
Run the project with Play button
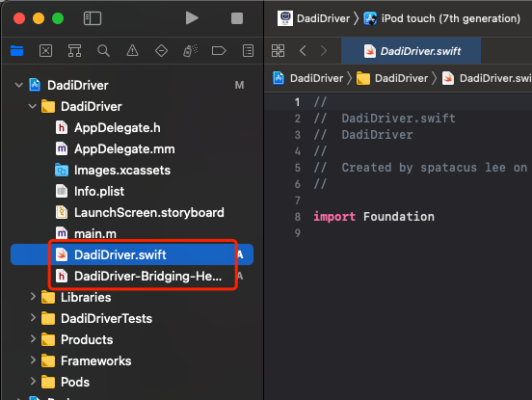pyautogui.click(x=192, y=18)
